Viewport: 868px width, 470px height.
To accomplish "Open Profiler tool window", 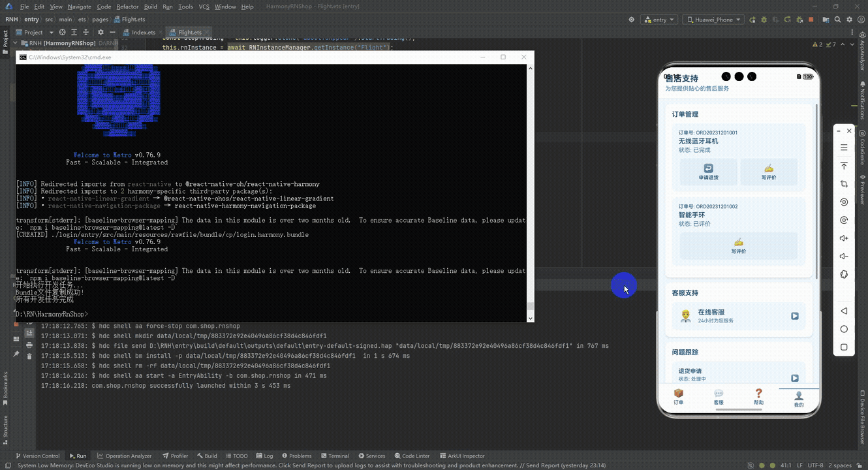I will pos(175,456).
